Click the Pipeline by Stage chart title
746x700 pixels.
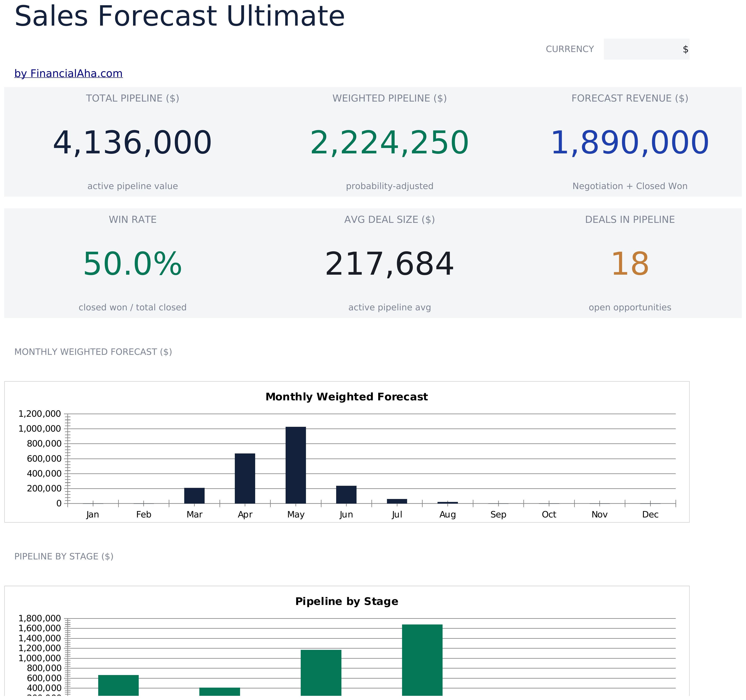(x=346, y=602)
